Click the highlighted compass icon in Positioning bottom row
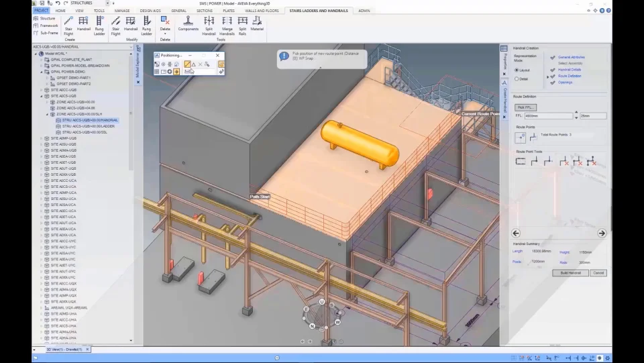Screen dimensions: 644x363 point(176,71)
